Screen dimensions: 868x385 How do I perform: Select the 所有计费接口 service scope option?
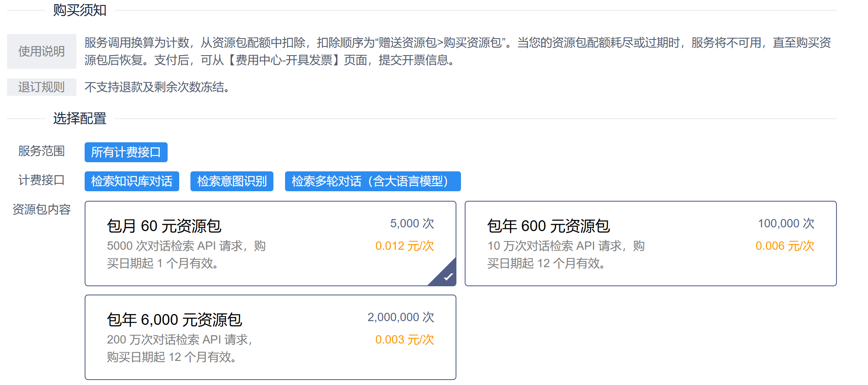tap(126, 152)
